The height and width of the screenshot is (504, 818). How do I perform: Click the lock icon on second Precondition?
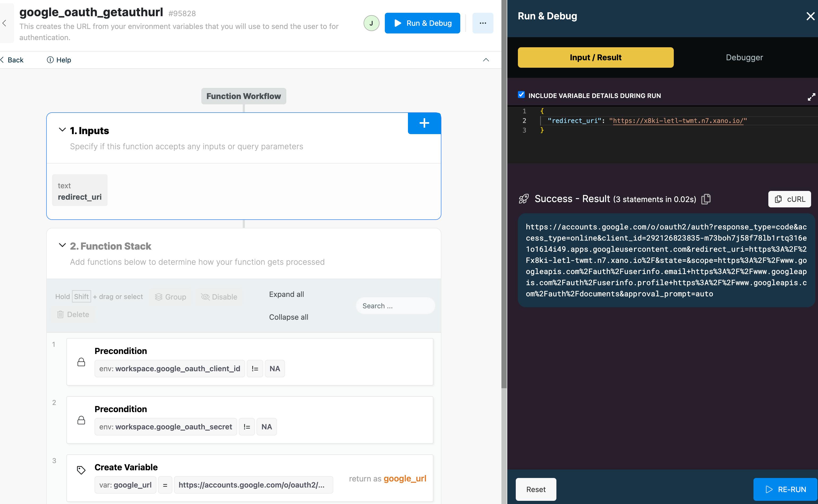81,420
